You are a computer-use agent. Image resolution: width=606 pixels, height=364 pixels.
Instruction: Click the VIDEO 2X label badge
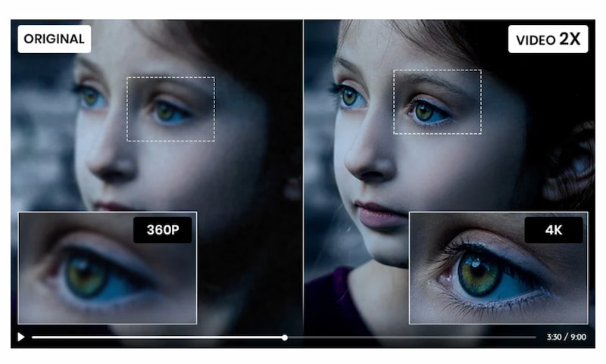coord(548,39)
